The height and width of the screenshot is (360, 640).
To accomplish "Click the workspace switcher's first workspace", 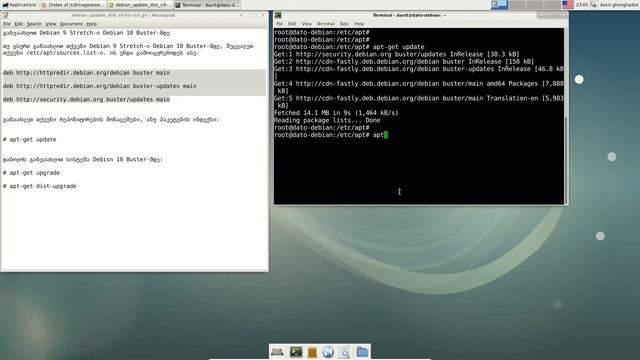I will pyautogui.click(x=500, y=4).
